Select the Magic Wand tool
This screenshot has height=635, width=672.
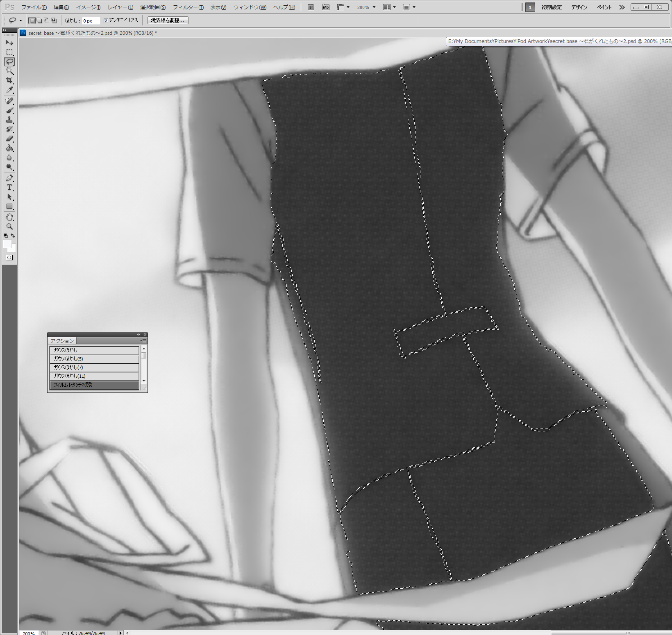9,71
